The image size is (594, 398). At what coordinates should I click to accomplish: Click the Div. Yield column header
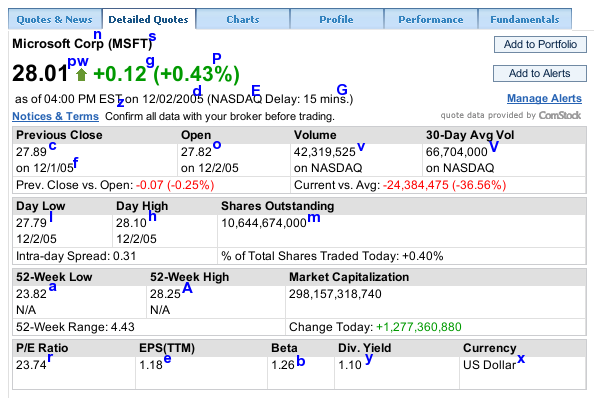(x=364, y=348)
